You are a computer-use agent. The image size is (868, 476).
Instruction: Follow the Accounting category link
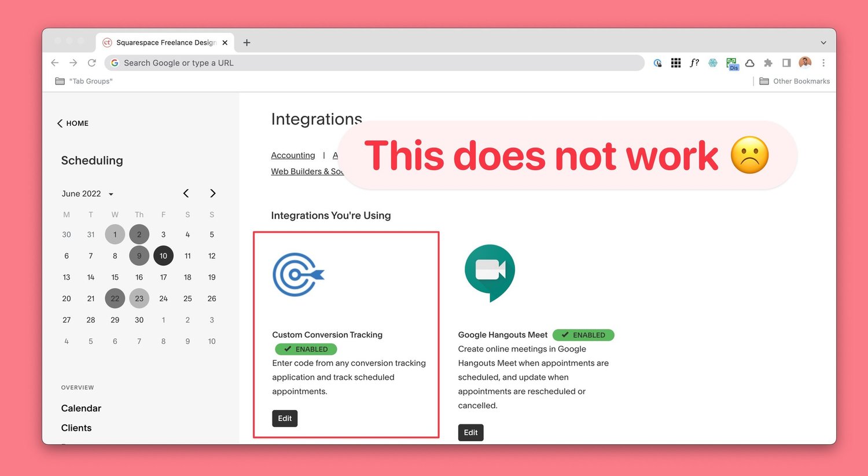293,155
